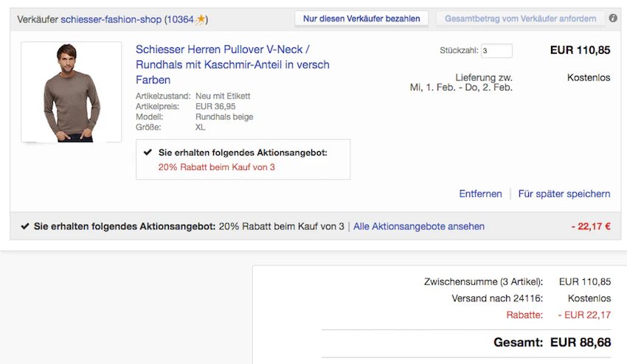This screenshot has height=364, width=627.
Task: Save item with Für später speichern
Action: [564, 194]
